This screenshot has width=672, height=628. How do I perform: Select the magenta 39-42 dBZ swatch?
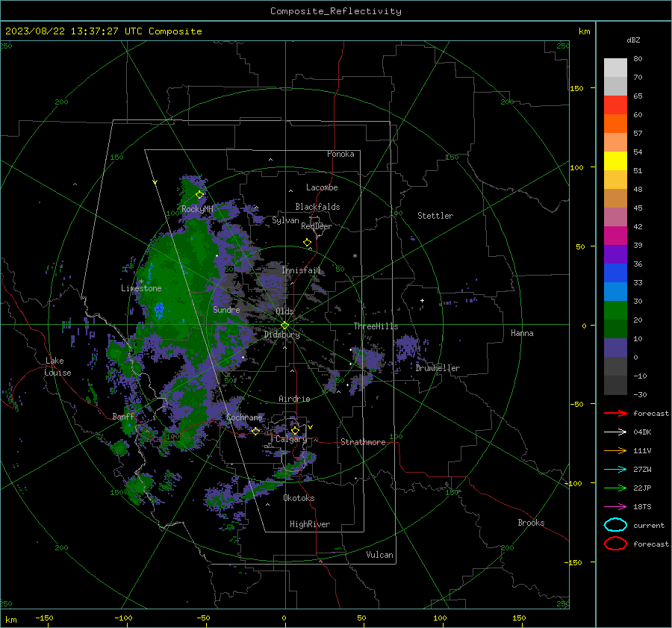[615, 236]
